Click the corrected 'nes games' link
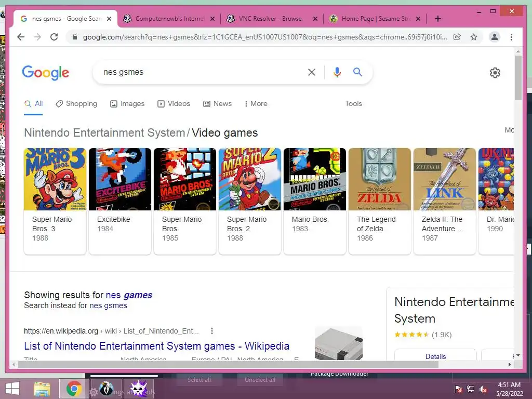 click(129, 295)
